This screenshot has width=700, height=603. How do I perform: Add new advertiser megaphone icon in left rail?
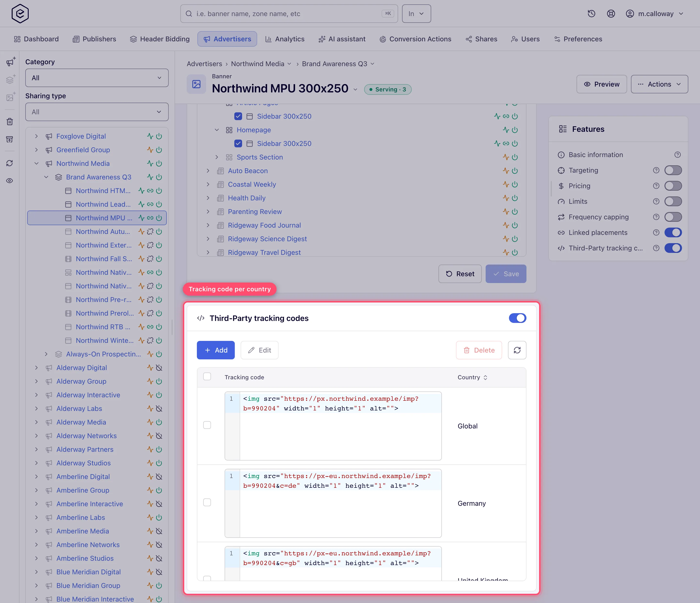tap(10, 62)
